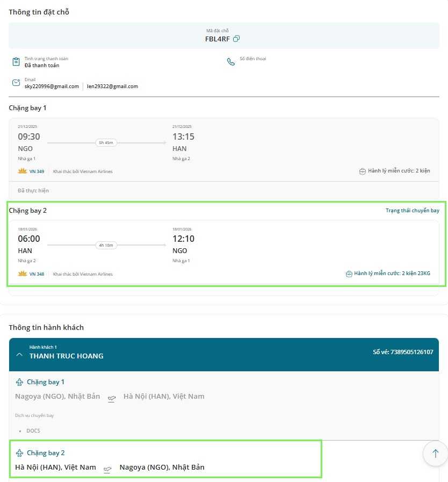
Task: Click the ticket number 7389505126107
Action: click(403, 352)
